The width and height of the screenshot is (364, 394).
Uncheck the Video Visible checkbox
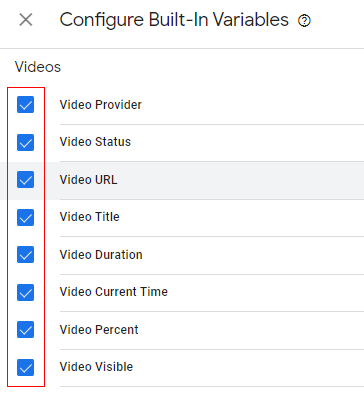(26, 367)
